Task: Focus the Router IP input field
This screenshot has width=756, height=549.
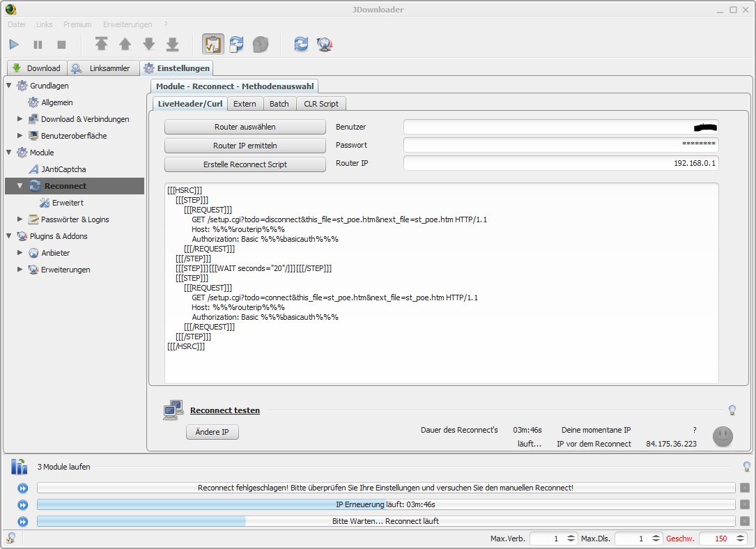Action: (x=561, y=164)
